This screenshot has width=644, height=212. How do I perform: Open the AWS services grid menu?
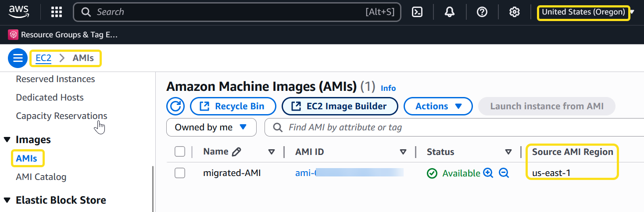pyautogui.click(x=57, y=12)
